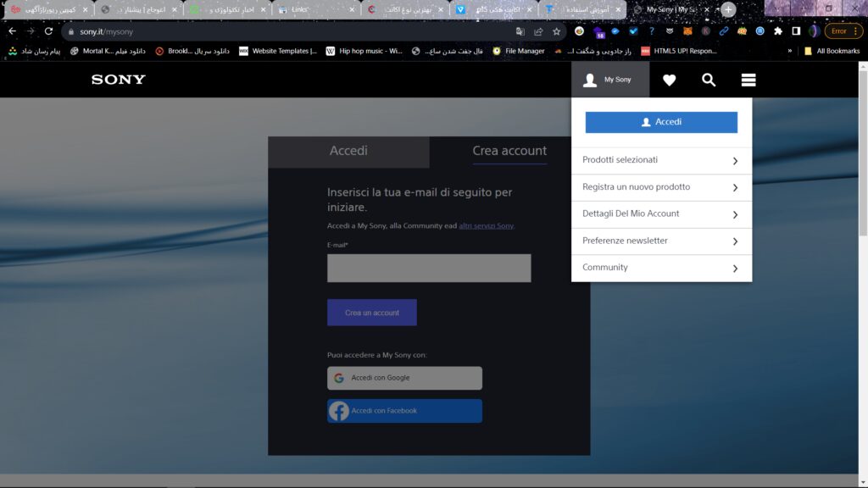This screenshot has height=488, width=868.
Task: Close the Links browser tab
Action: 352,9
